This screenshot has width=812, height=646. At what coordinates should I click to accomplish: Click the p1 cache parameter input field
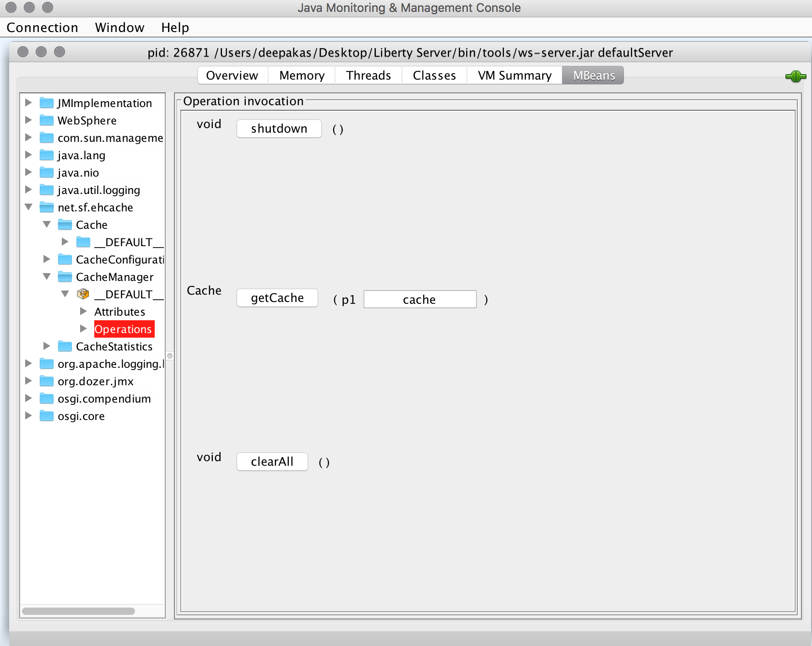(419, 299)
